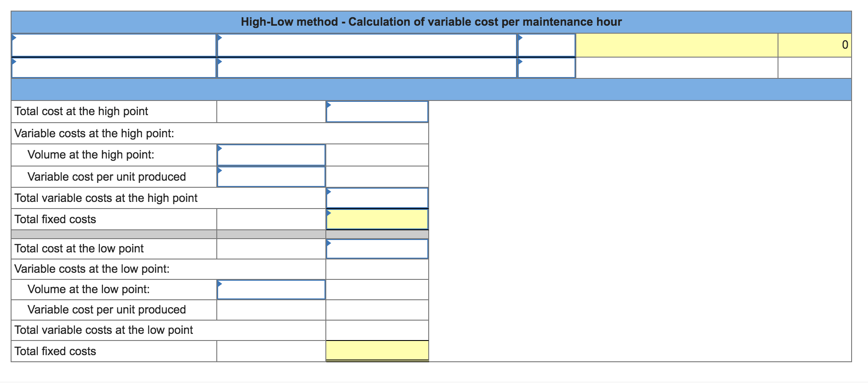Select 'Total cost at the low point' label
The image size is (868, 387).
79,248
